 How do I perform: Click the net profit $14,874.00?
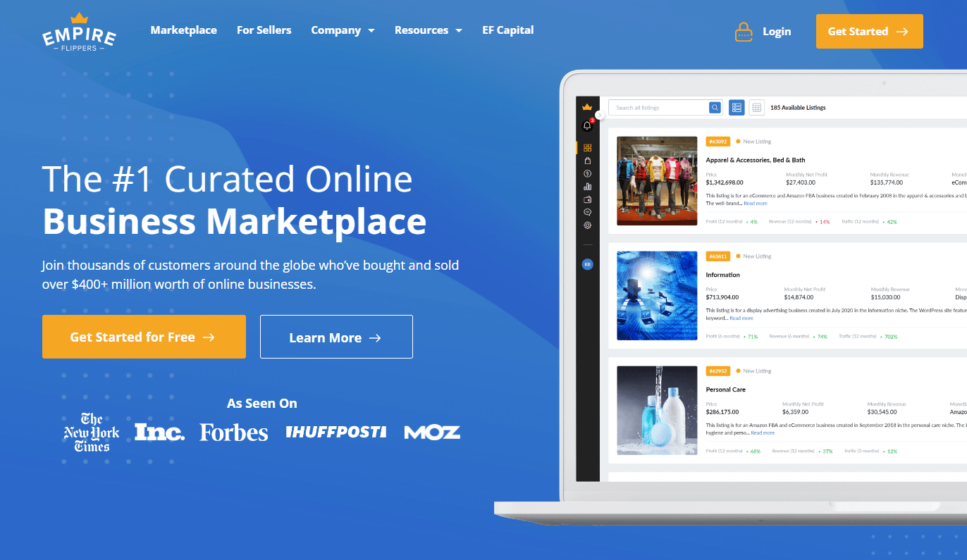[799, 297]
